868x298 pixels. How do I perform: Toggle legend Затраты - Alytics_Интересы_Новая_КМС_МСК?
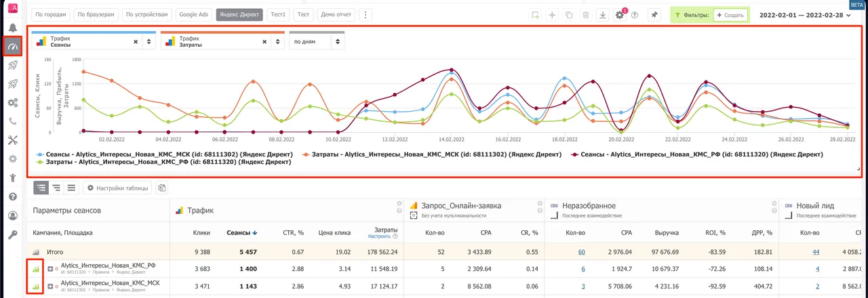[x=432, y=154]
